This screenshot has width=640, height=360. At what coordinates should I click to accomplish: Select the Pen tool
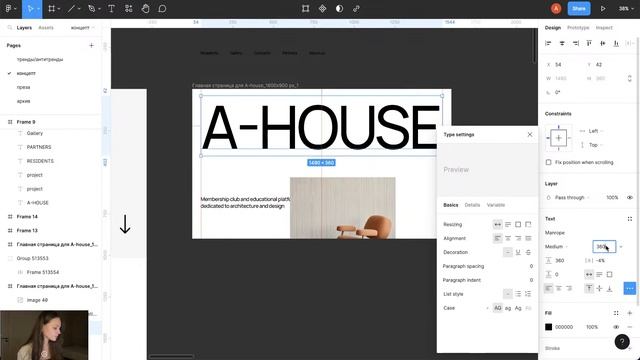click(x=91, y=9)
